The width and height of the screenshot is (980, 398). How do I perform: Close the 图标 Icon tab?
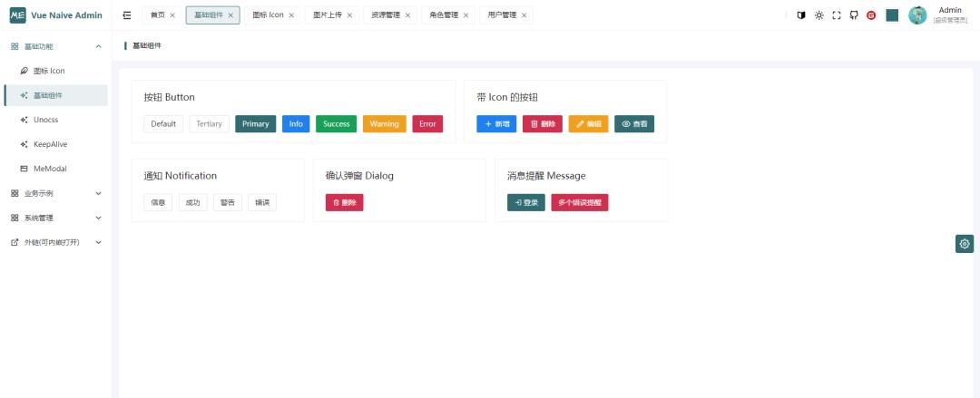(291, 15)
